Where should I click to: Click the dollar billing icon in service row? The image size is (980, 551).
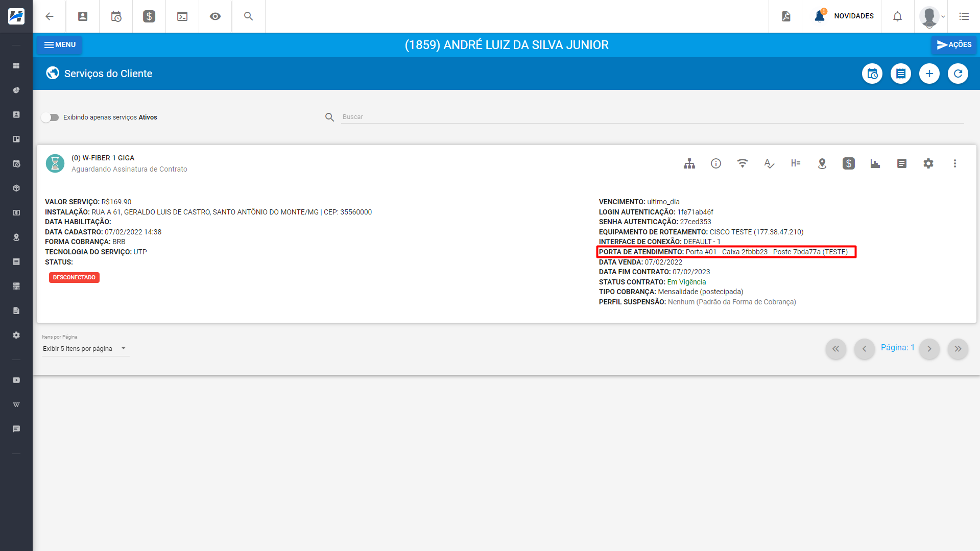pyautogui.click(x=849, y=163)
